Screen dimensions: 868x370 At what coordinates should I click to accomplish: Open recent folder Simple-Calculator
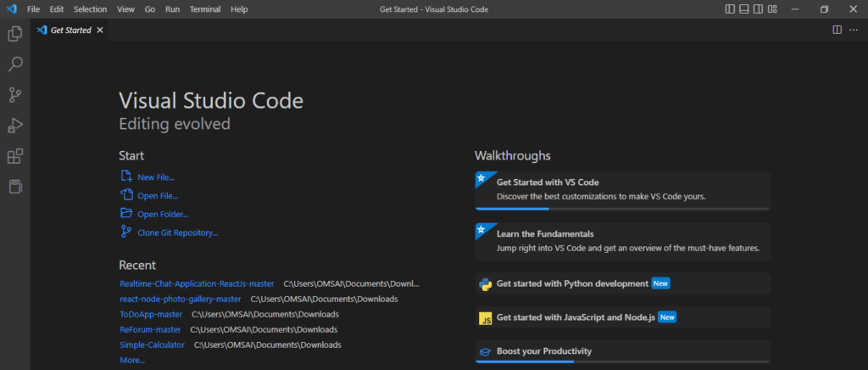pos(153,345)
